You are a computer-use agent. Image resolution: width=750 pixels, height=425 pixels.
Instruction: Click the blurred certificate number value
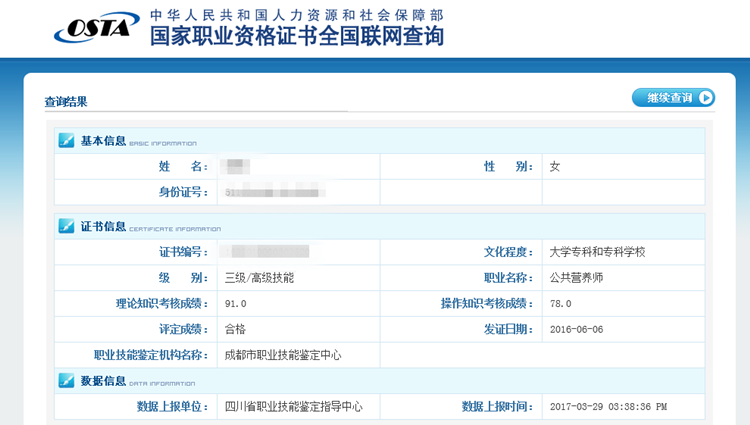[x=267, y=251]
